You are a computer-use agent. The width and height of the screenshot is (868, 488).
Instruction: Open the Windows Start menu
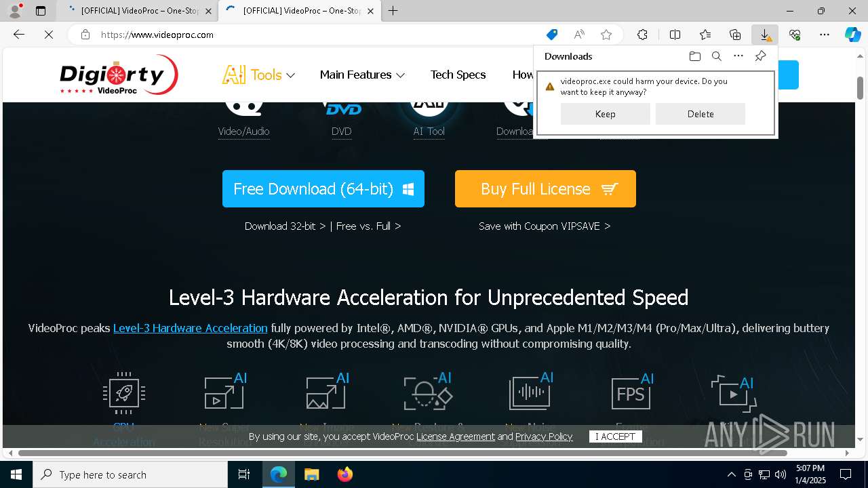pyautogui.click(x=16, y=474)
